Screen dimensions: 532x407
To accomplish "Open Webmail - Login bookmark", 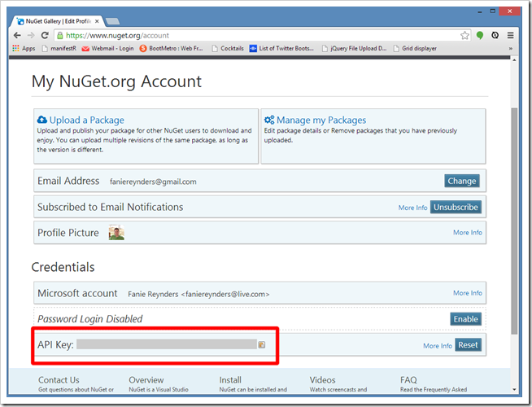I will pyautogui.click(x=108, y=48).
